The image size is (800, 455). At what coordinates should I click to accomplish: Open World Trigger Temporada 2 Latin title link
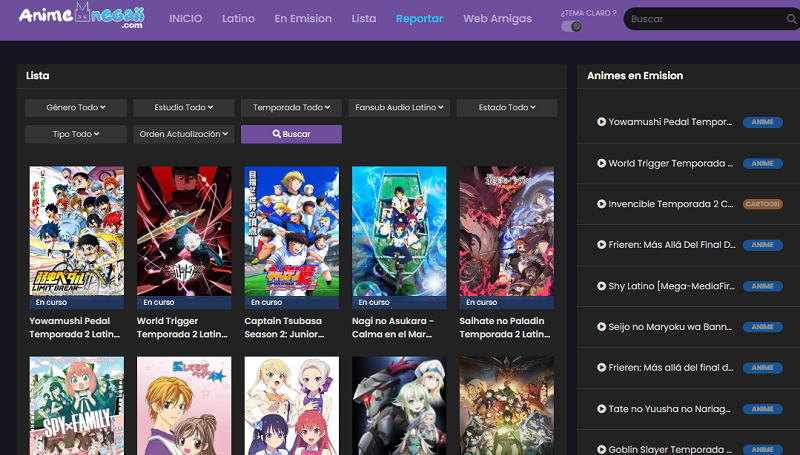point(182,327)
